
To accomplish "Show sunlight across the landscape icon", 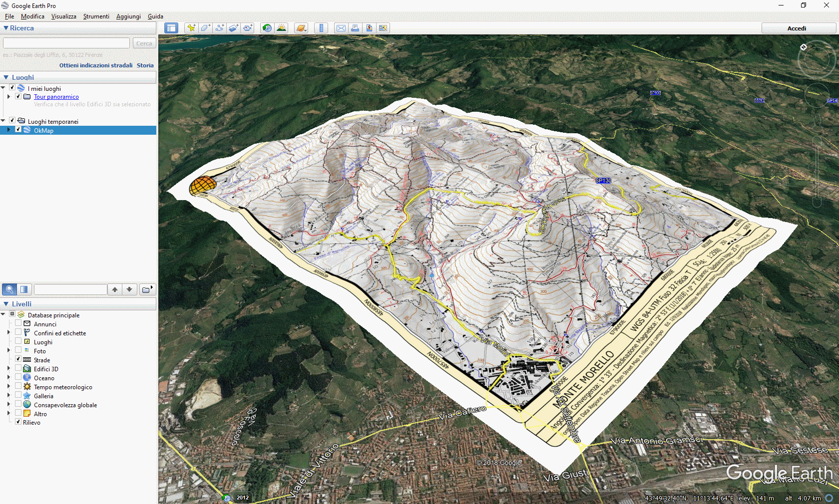I will click(x=281, y=28).
